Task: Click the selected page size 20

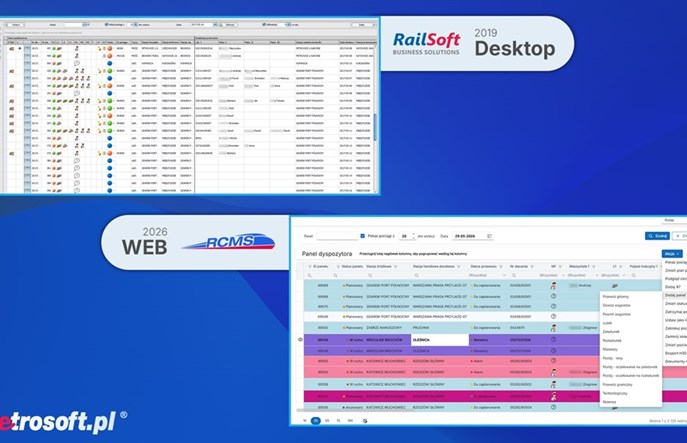Action: click(x=315, y=421)
